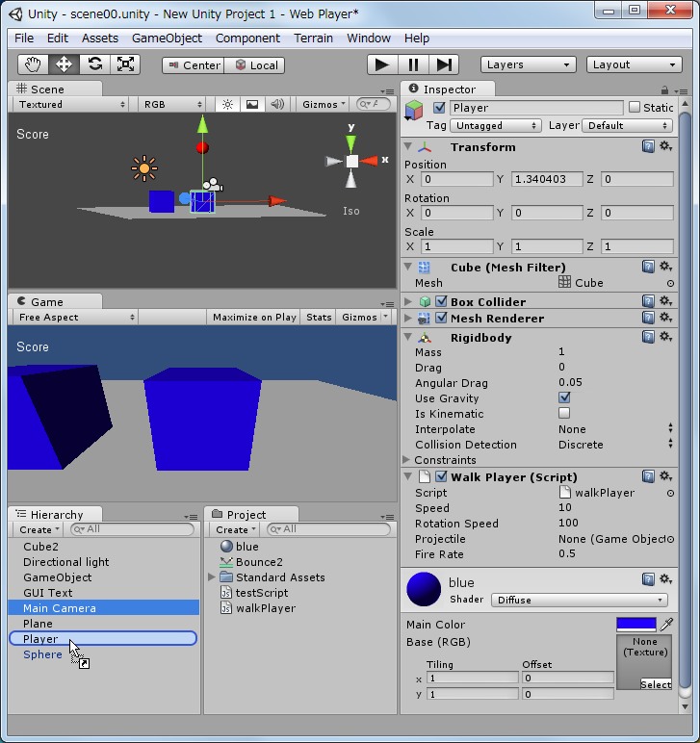This screenshot has width=700, height=743.
Task: Enable Is Kinematic checkbox
Action: click(x=564, y=414)
